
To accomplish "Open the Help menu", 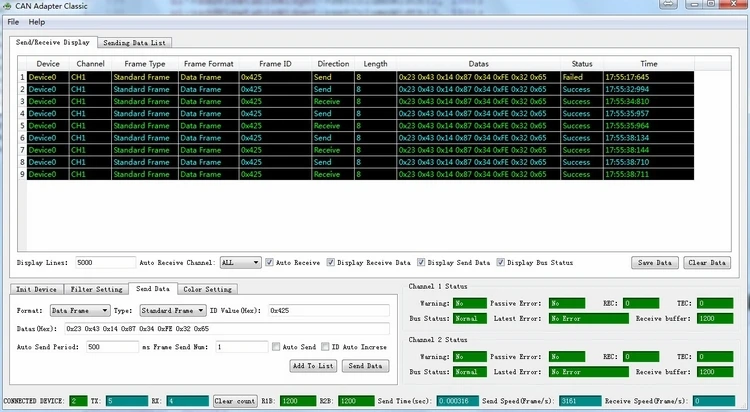I will tap(37, 22).
